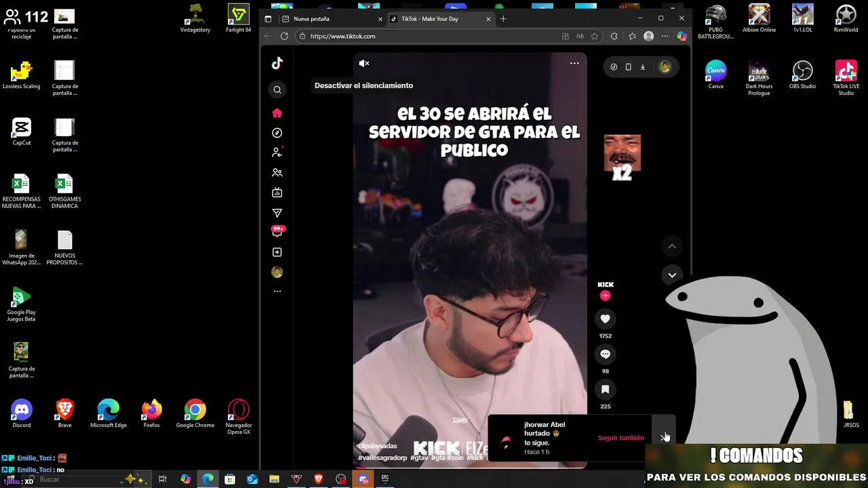Click the taskbar Buscar search box
This screenshot has height=488, width=868.
pos(88,479)
